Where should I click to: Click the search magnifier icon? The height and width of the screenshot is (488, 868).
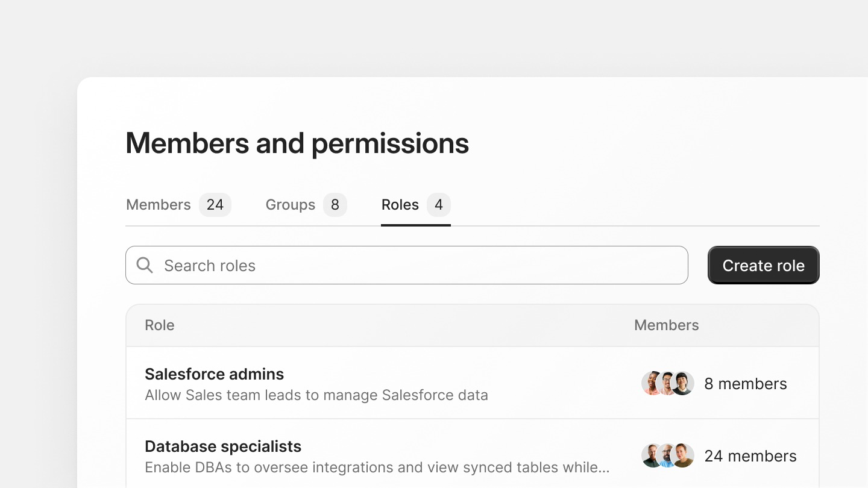click(x=145, y=265)
